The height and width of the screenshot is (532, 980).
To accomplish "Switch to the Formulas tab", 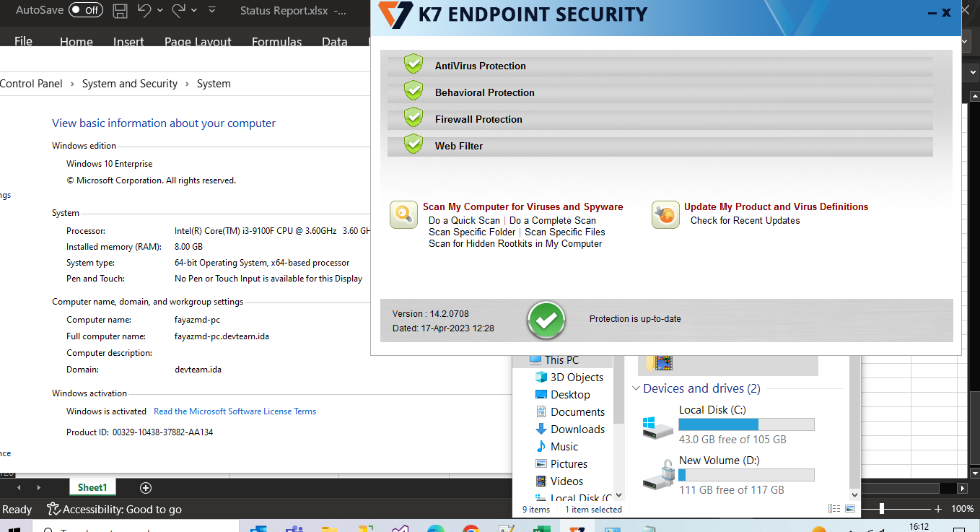I will (276, 42).
